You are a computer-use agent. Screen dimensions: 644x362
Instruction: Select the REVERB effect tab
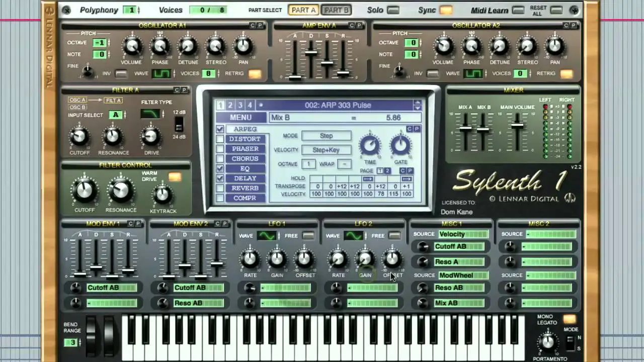[x=245, y=188]
